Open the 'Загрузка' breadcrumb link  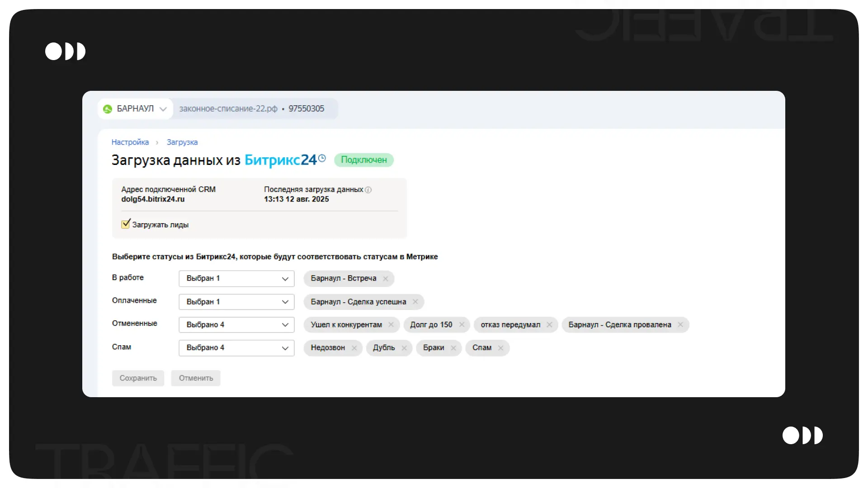(x=182, y=142)
